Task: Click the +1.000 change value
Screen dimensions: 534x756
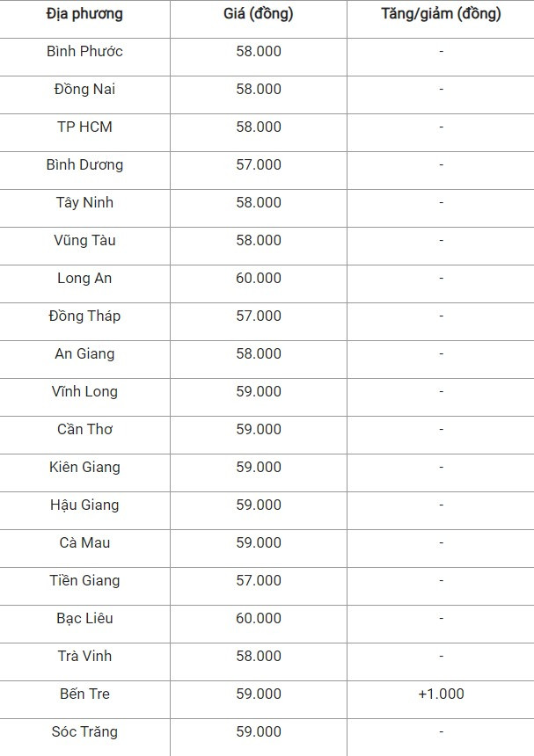Action: [x=441, y=694]
